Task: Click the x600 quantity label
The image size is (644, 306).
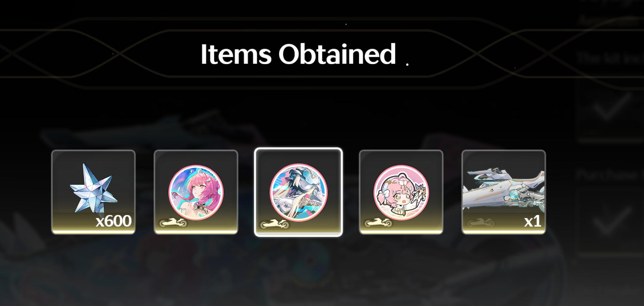Action: tap(113, 221)
